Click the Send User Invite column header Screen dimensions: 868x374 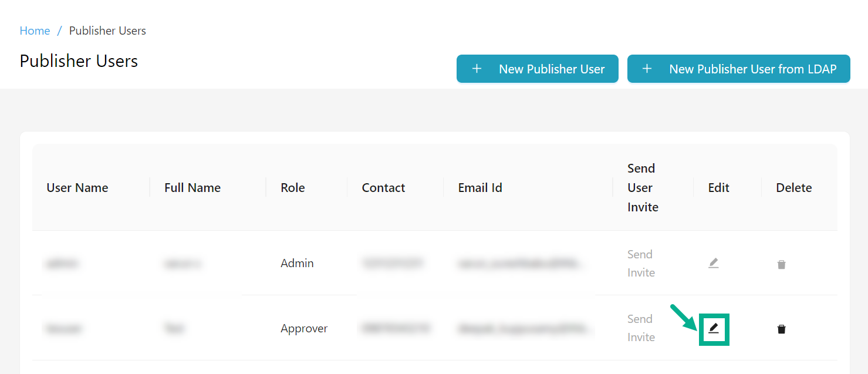tap(643, 188)
